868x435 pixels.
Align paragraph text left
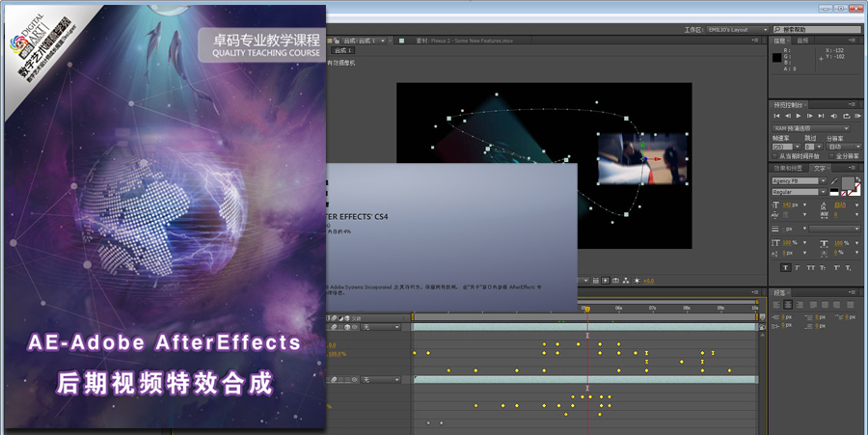[776, 305]
